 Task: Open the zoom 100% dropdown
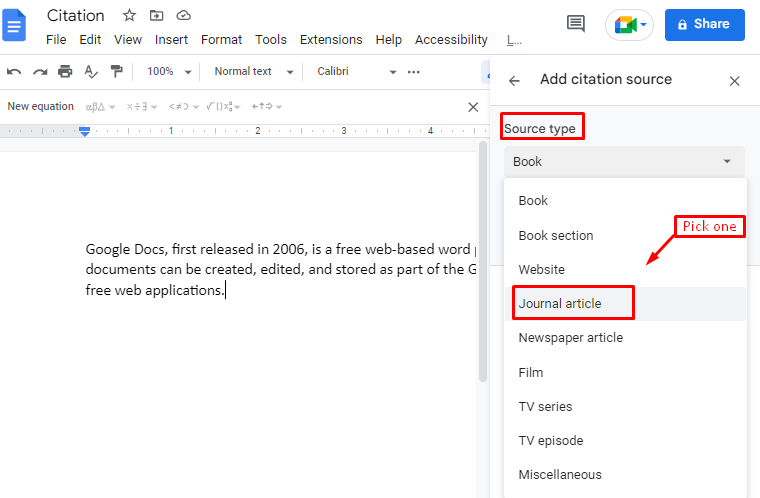pyautogui.click(x=169, y=72)
